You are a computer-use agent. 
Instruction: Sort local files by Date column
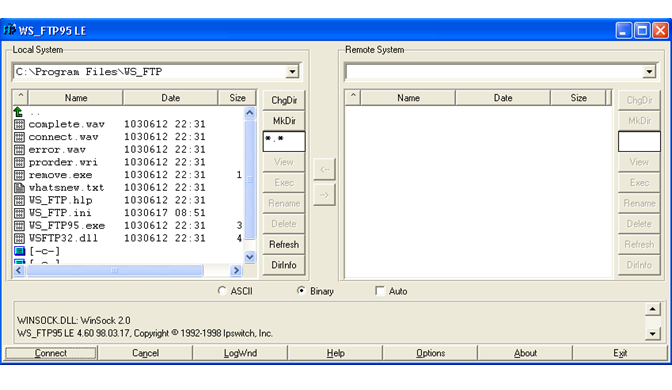(x=171, y=98)
